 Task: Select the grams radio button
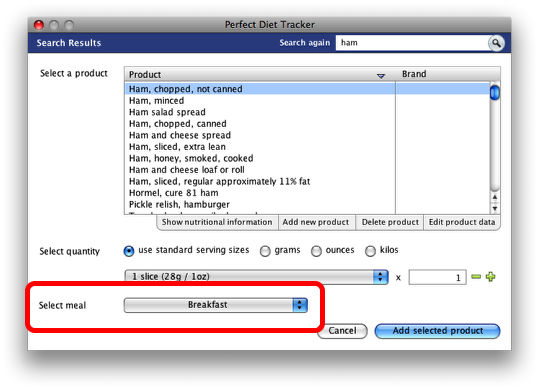click(x=265, y=251)
